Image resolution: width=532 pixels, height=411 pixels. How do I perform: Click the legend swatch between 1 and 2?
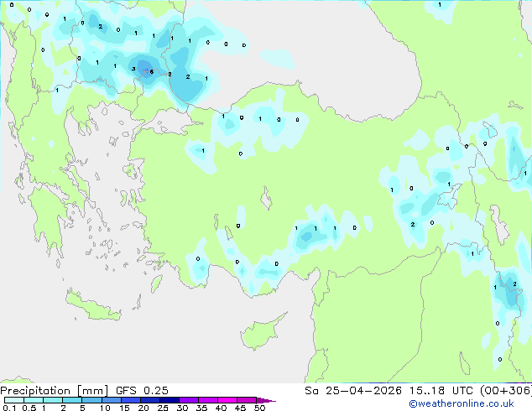53,400
